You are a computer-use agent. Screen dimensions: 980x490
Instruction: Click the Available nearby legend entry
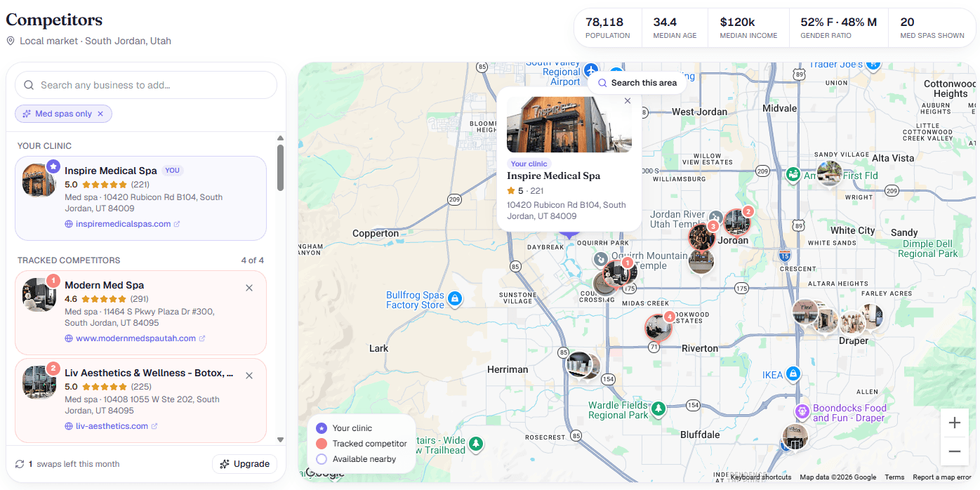[x=356, y=459]
